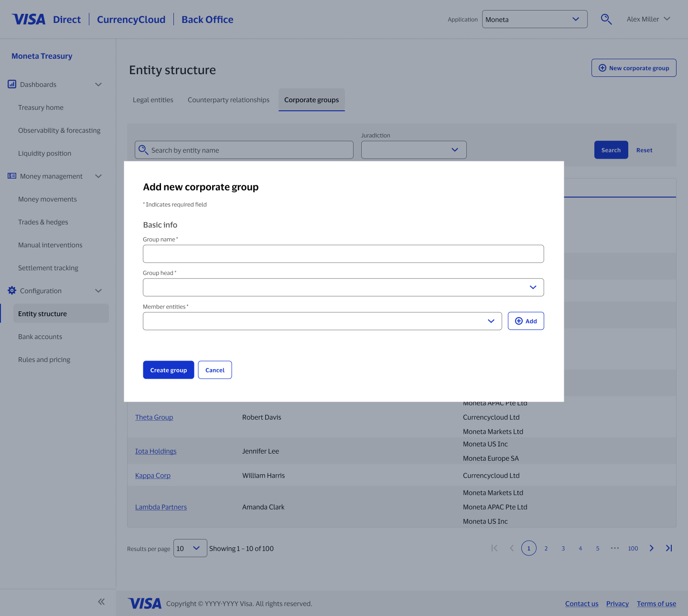The width and height of the screenshot is (688, 616).
Task: Go to results page 4
Action: tap(580, 548)
